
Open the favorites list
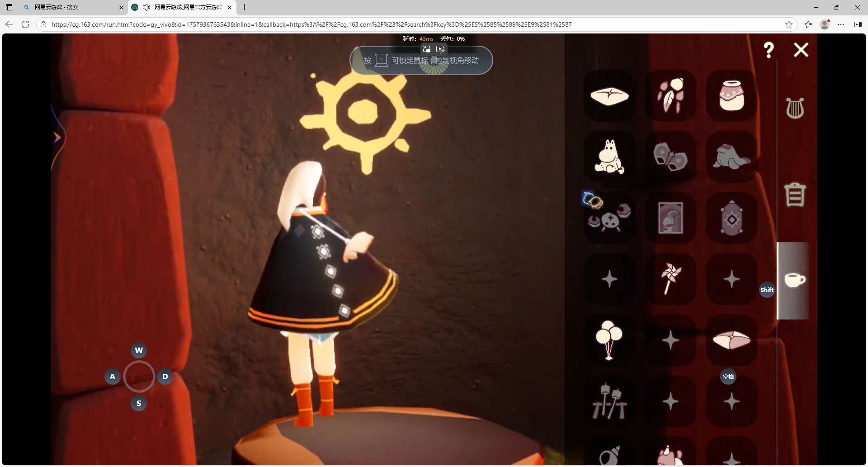pyautogui.click(x=808, y=24)
